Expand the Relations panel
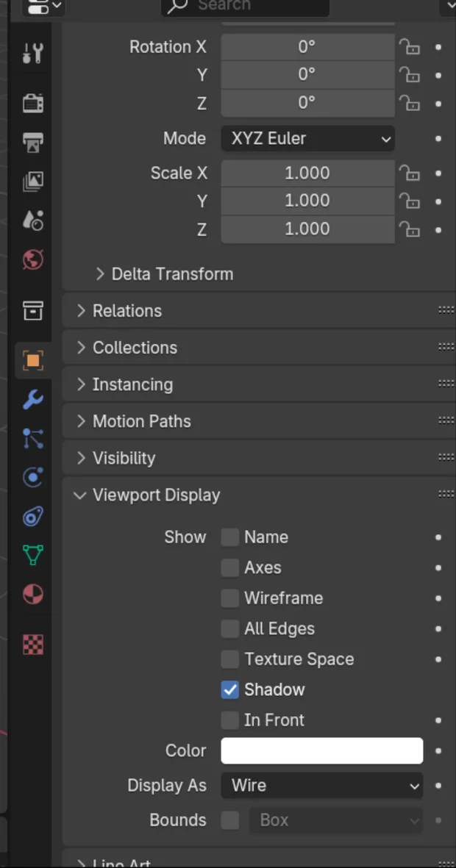 point(127,311)
